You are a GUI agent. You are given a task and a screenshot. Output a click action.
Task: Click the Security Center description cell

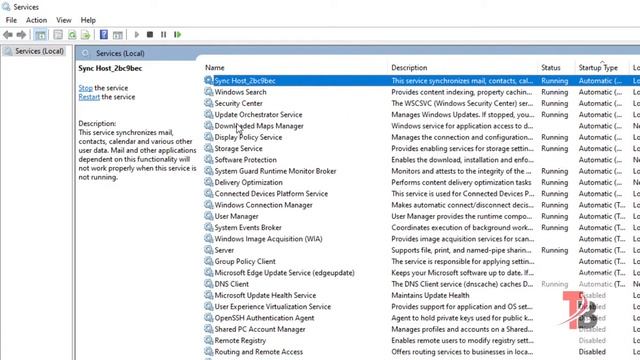point(462,103)
